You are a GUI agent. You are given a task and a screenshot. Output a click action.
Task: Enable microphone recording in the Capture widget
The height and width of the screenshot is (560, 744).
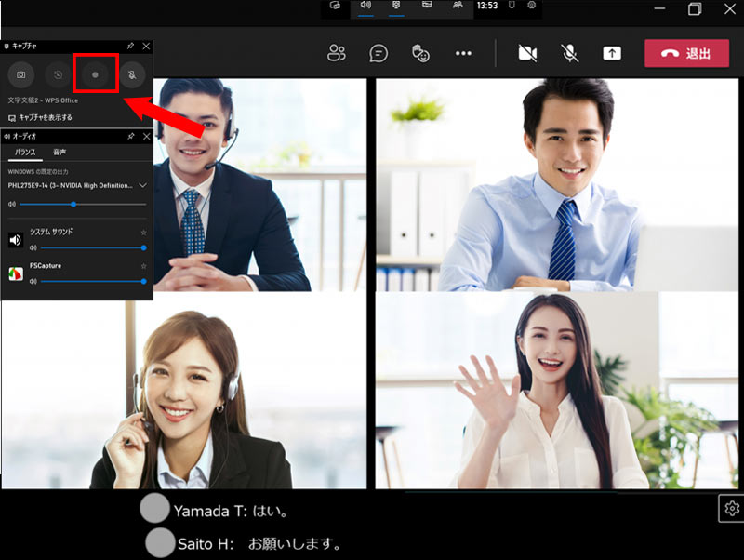pos(129,73)
